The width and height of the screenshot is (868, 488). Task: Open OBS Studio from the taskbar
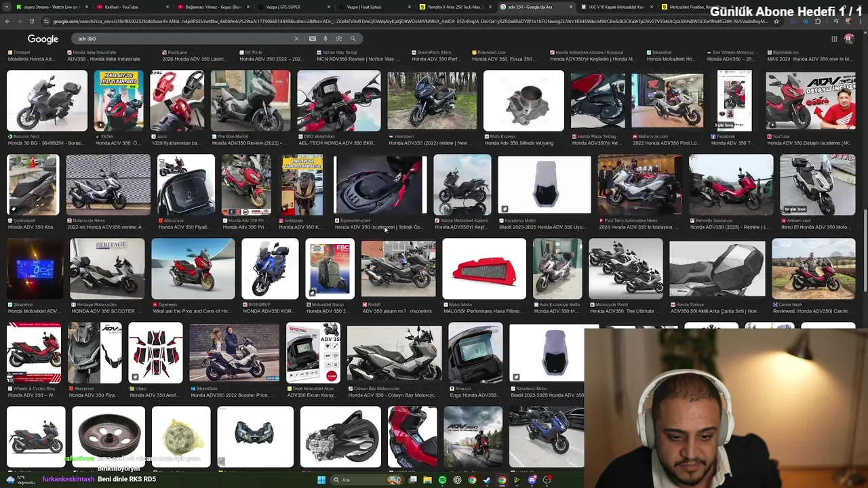[x=547, y=480]
